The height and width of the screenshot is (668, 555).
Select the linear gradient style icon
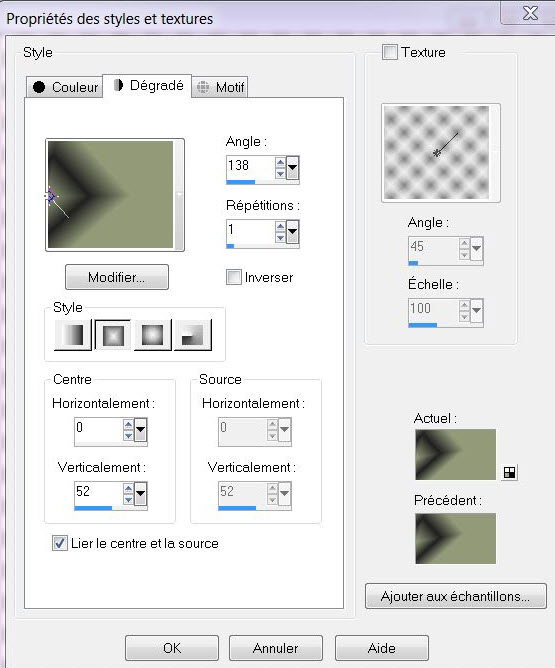pos(73,335)
